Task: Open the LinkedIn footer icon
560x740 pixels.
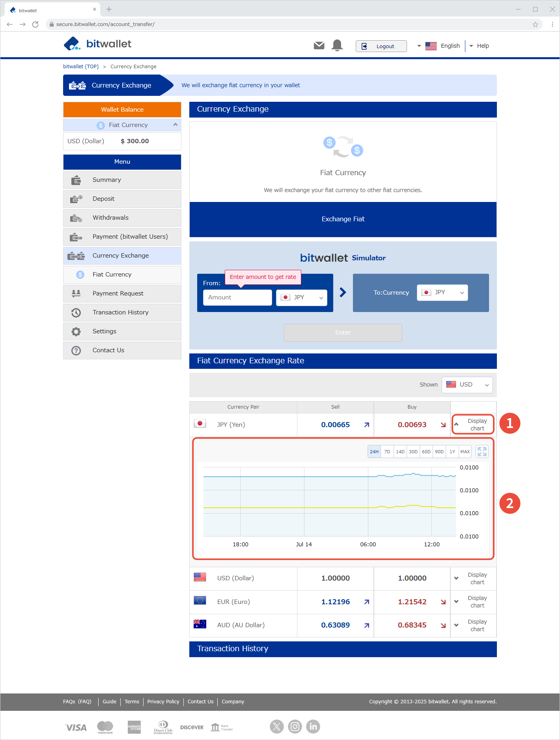Action: click(x=313, y=726)
